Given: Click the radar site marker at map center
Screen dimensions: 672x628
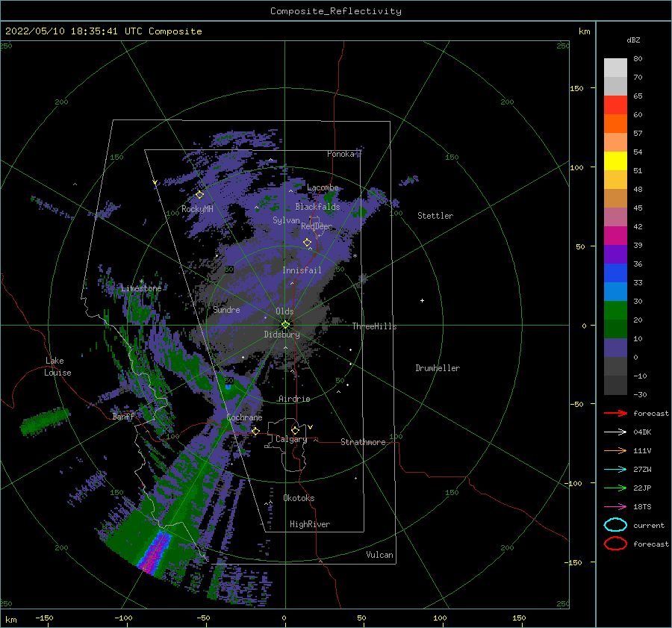Looking at the screenshot, I should point(285,325).
